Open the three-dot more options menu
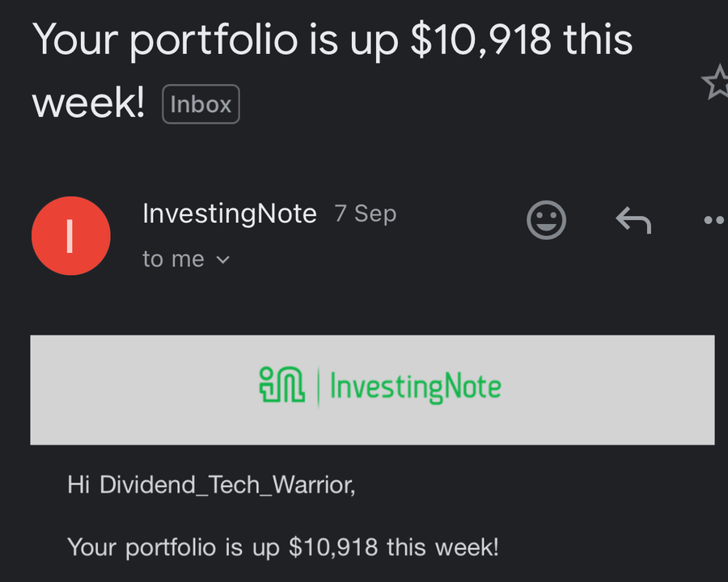This screenshot has width=728, height=582. 716,220
